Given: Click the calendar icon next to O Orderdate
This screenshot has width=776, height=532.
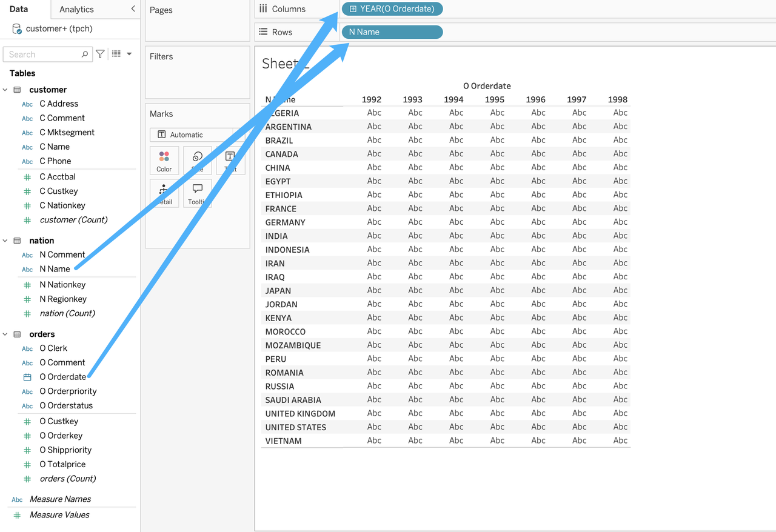Looking at the screenshot, I should click(27, 377).
